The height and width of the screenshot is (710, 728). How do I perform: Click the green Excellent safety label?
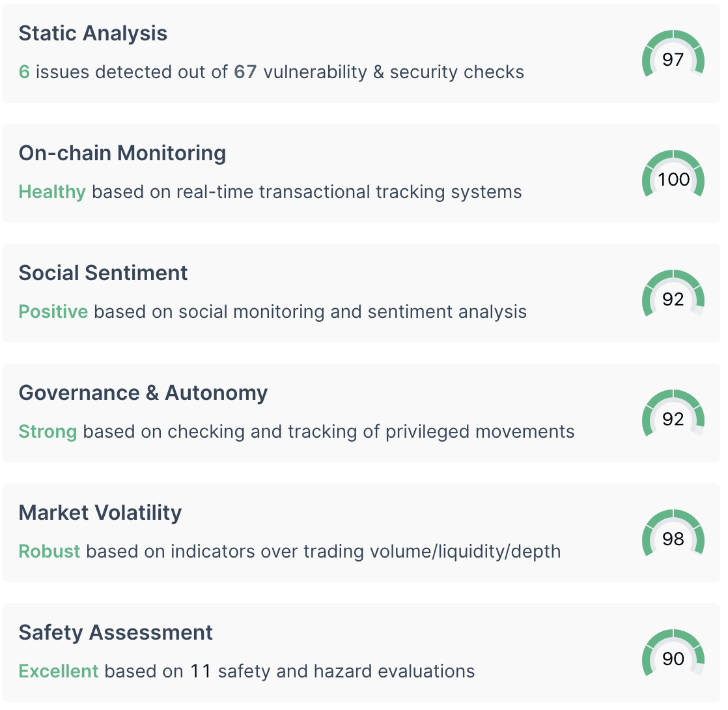[59, 671]
